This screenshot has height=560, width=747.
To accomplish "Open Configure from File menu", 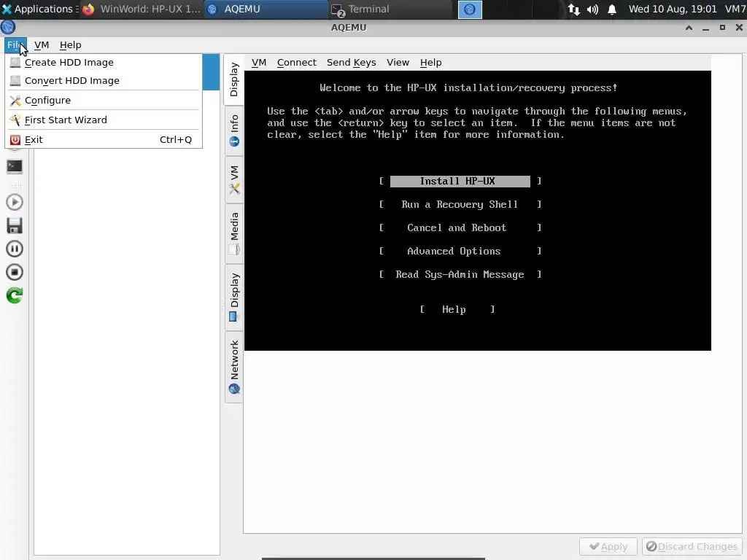I will (104, 101).
